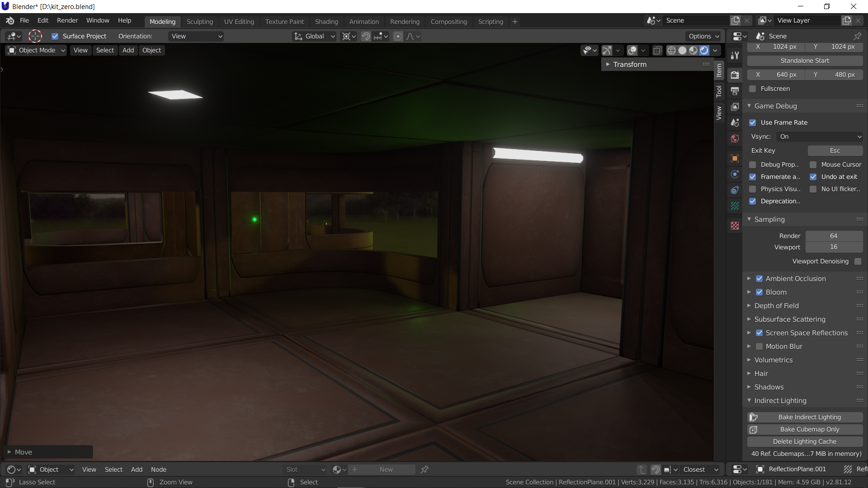The image size is (868, 488).
Task: Open the Texture properties checkerboard tab
Action: pos(735,225)
